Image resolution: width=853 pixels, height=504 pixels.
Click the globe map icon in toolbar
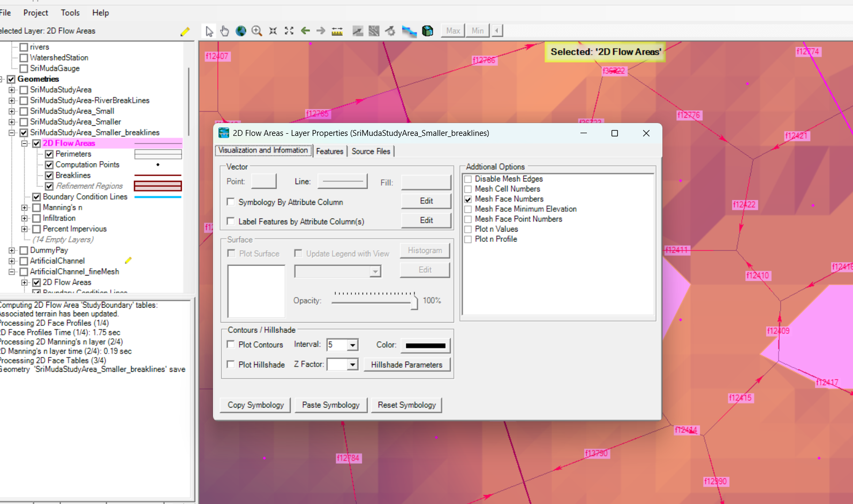[x=241, y=31]
